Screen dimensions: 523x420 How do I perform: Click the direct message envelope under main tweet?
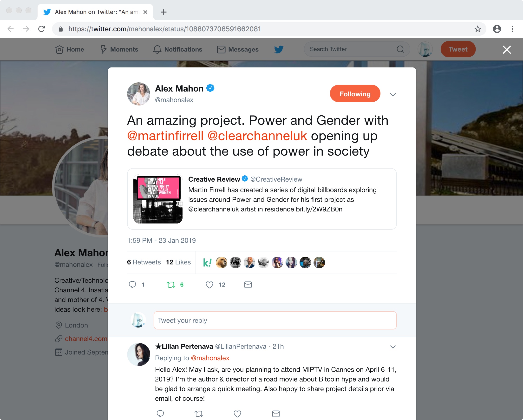pyautogui.click(x=248, y=284)
